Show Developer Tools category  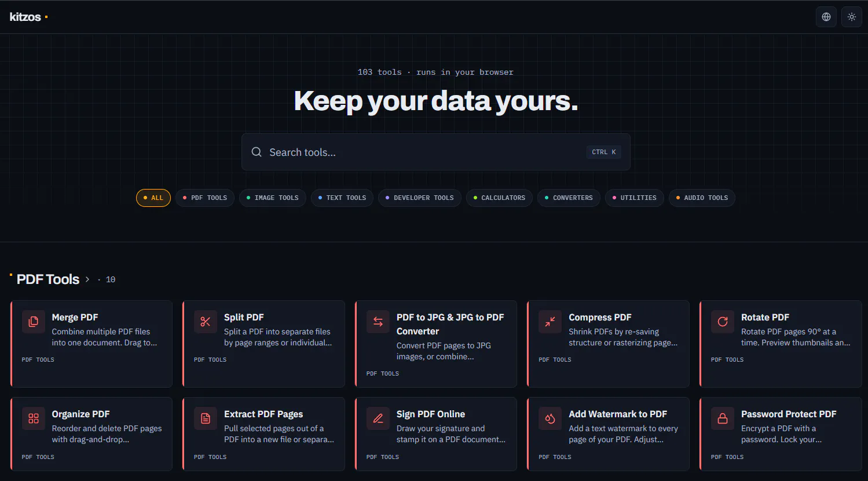point(420,198)
